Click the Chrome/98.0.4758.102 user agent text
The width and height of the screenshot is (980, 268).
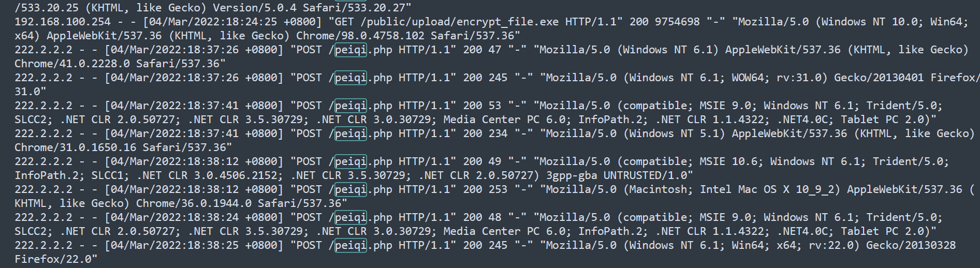click(x=360, y=36)
